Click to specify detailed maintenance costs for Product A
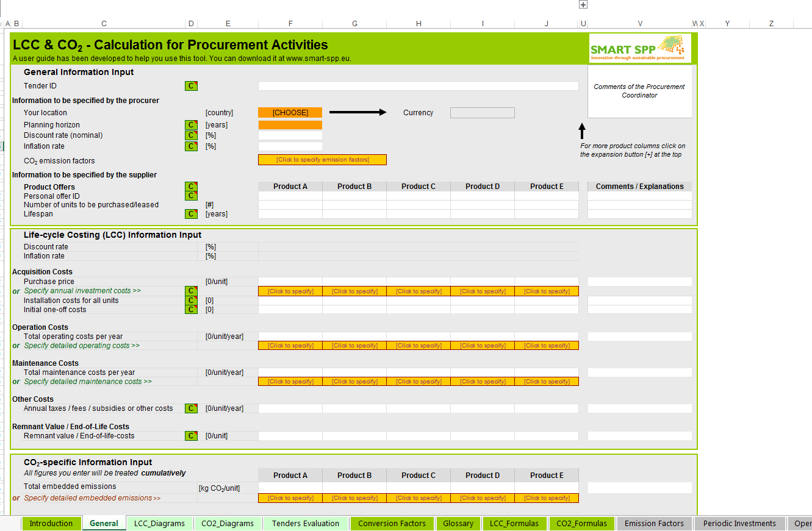The width and height of the screenshot is (812, 531). (290, 382)
